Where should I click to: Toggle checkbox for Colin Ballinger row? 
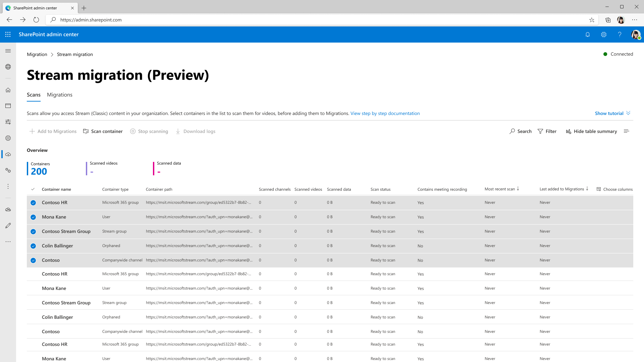(x=33, y=246)
